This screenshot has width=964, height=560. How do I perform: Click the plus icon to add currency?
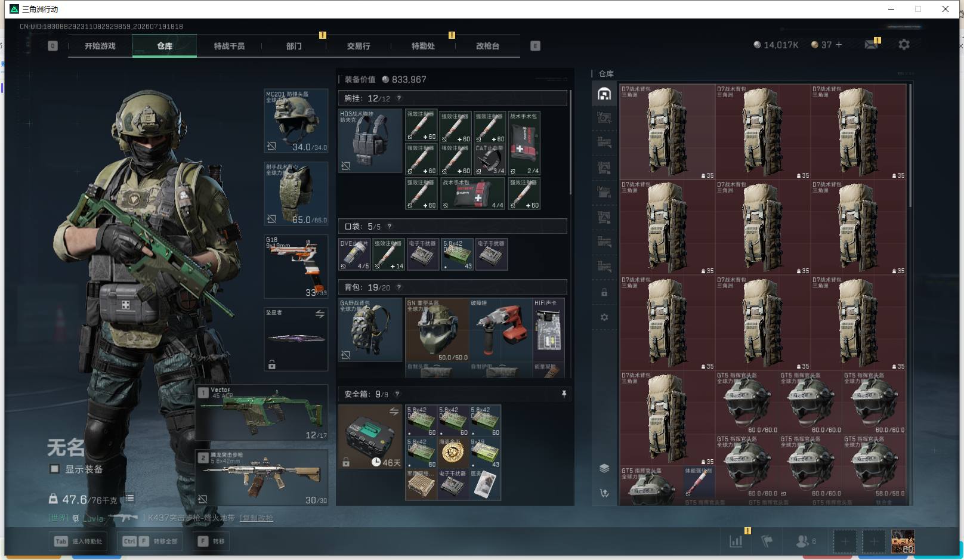839,45
